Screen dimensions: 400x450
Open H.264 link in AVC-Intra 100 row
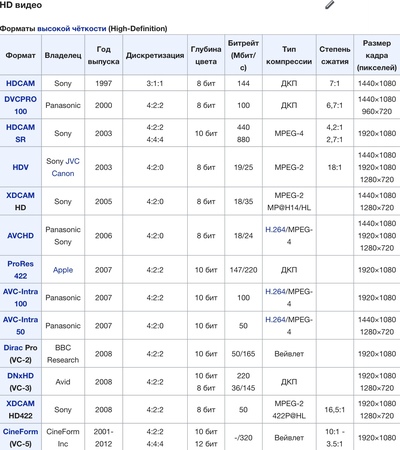[x=275, y=292]
